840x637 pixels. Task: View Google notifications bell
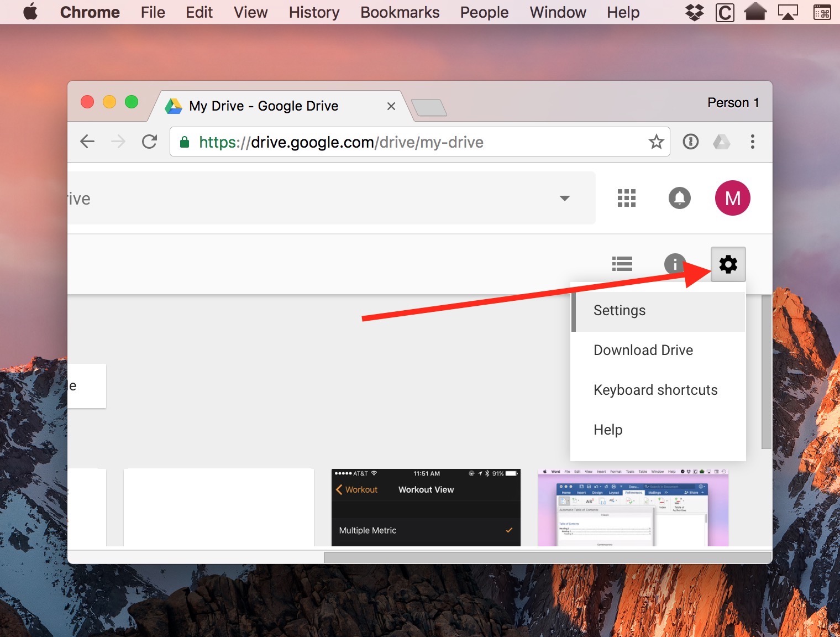pos(680,198)
